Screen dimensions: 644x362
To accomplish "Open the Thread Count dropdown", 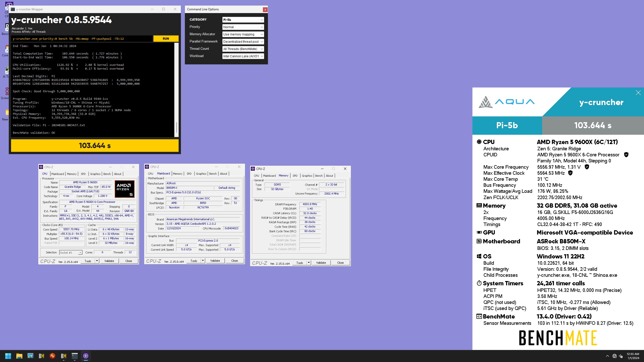I will [243, 49].
